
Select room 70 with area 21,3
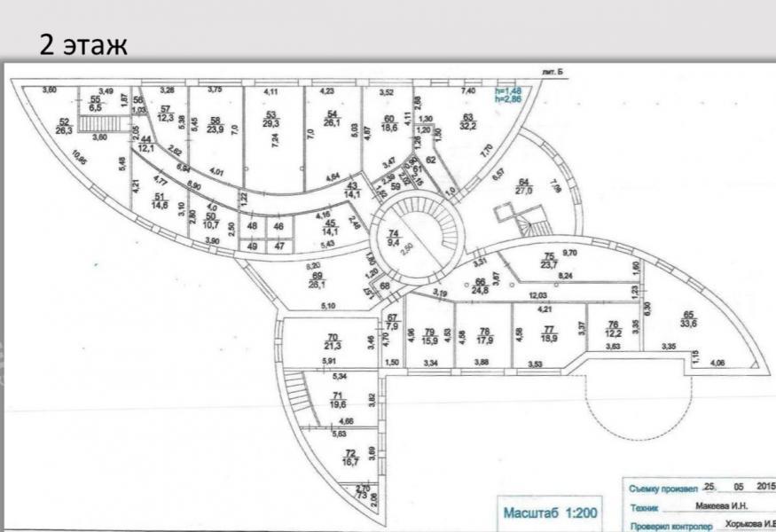333,340
